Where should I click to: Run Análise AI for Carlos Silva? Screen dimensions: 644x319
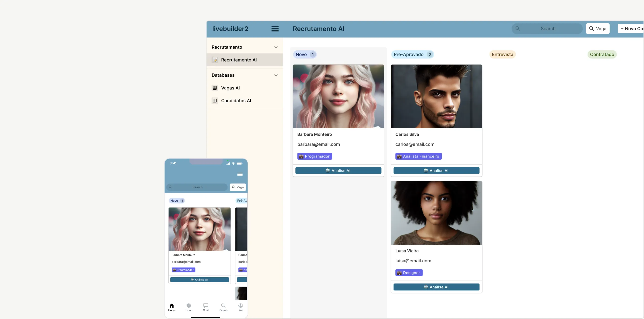click(x=436, y=171)
